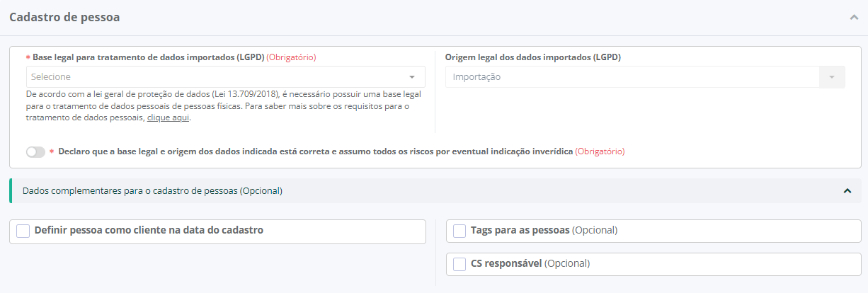Click the Definir pessoa como cliente label text
This screenshot has width=868, height=293.
(x=149, y=231)
